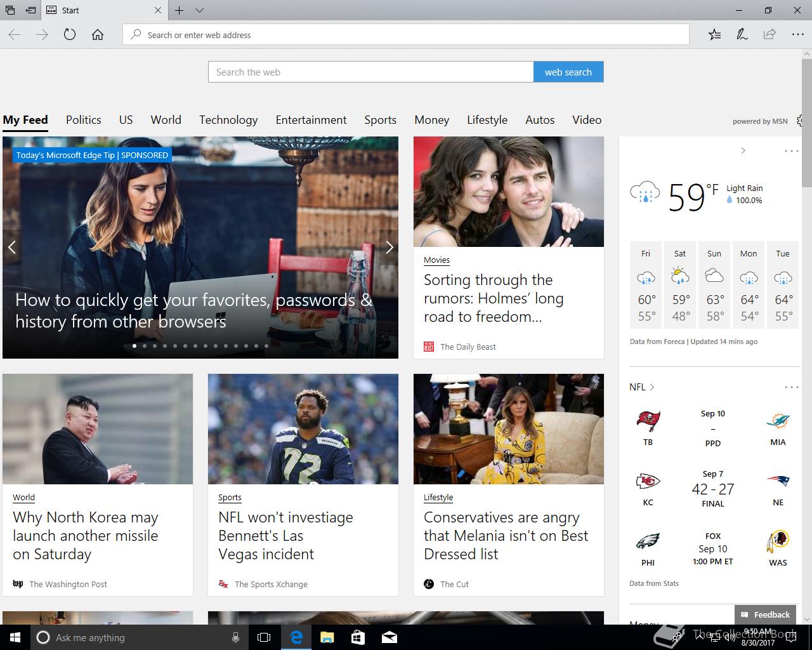The image size is (812, 650).
Task: Open the Home page icon
Action: click(x=98, y=35)
